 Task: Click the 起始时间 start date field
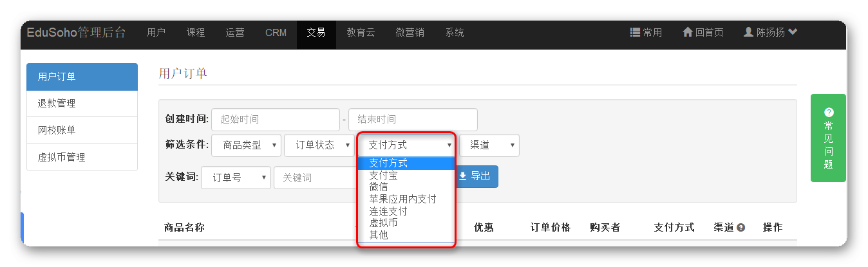(275, 120)
